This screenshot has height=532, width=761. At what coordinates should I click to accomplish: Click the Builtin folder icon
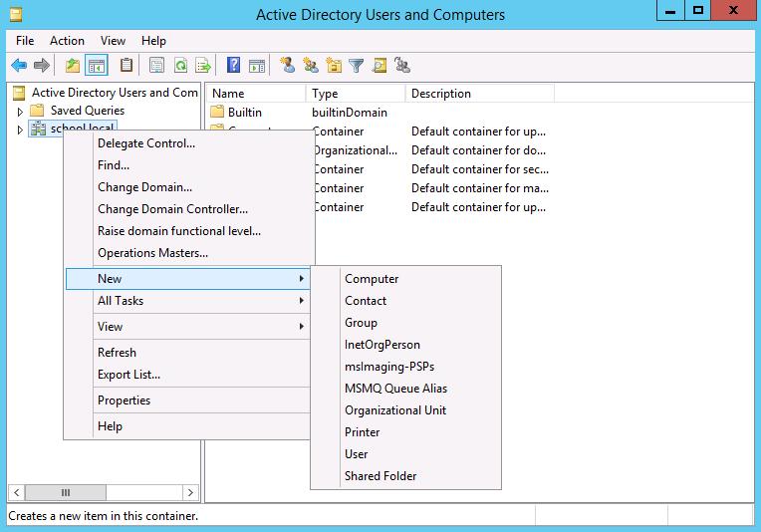click(217, 113)
